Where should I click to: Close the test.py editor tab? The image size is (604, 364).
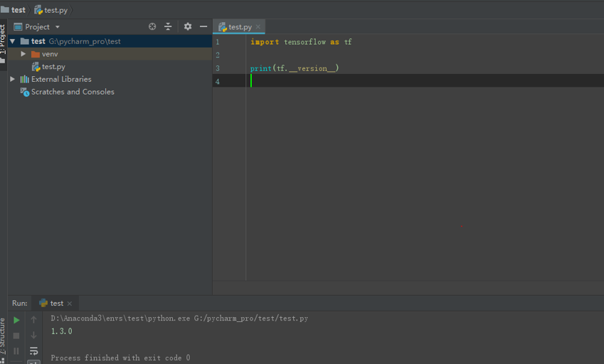click(258, 27)
